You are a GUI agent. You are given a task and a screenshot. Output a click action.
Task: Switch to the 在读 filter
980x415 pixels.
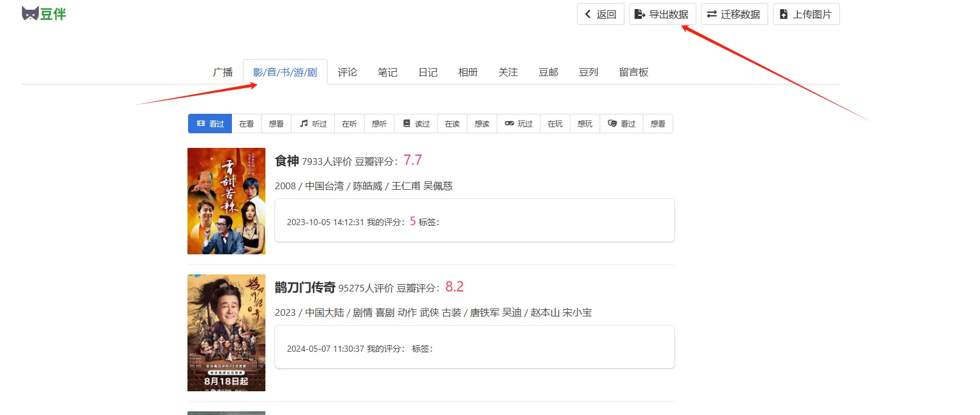tap(452, 124)
